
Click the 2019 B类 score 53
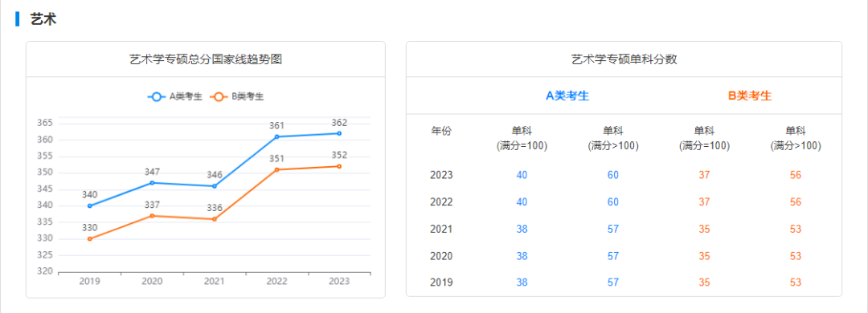(796, 283)
